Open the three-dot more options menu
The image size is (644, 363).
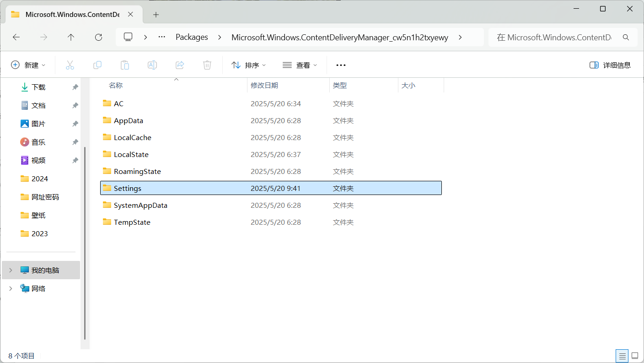pyautogui.click(x=341, y=65)
